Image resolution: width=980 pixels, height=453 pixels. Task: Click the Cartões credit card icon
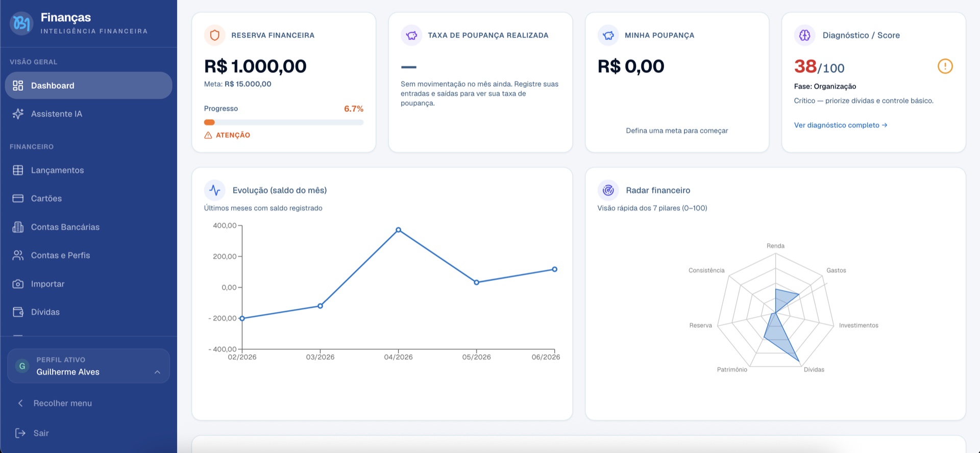[x=18, y=198]
